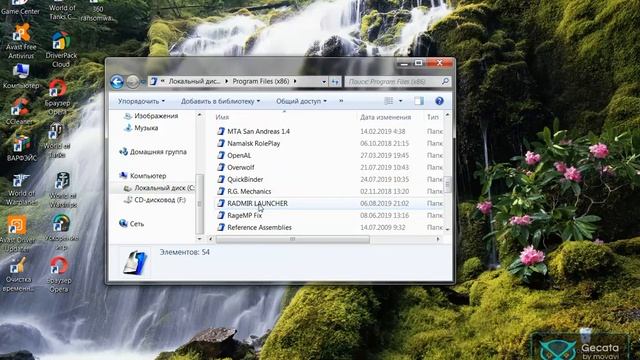Select the ВАРФЭЙС desktop icon
The width and height of the screenshot is (640, 360).
22,148
